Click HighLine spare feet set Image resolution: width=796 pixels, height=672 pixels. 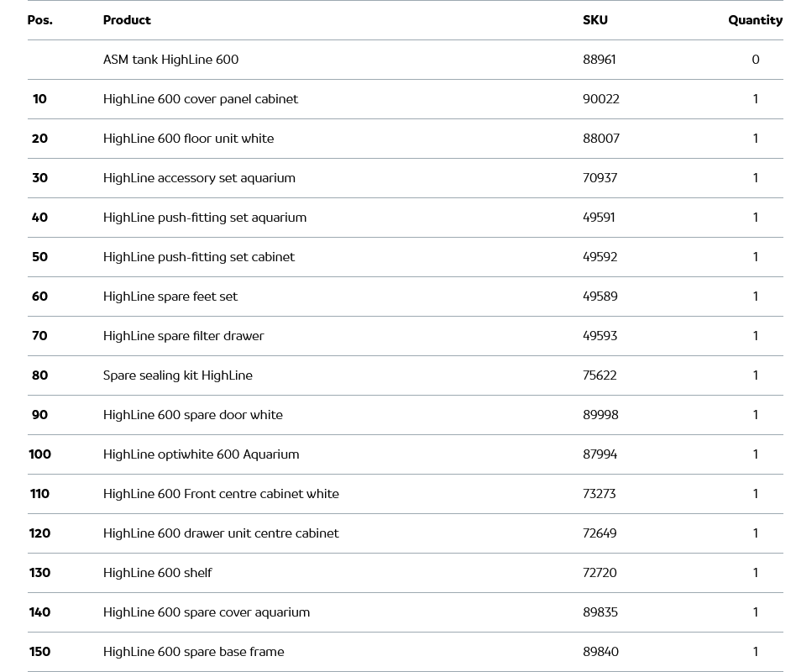pyautogui.click(x=170, y=297)
